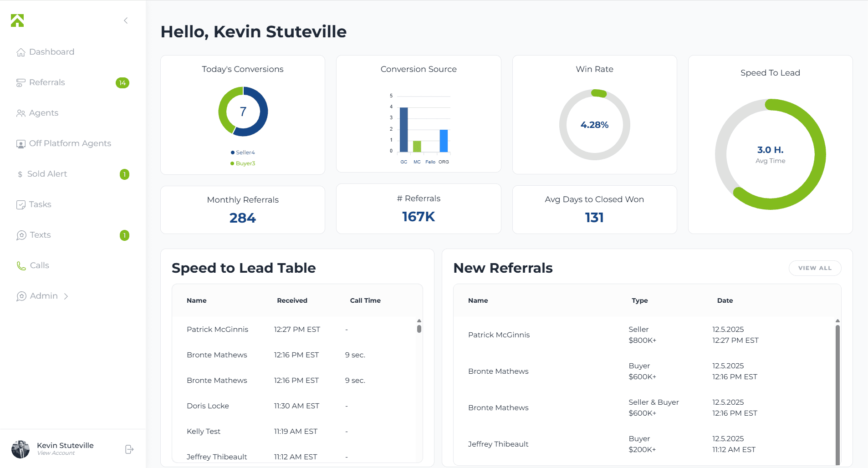This screenshot has width=868, height=468.
Task: Click the Referrals sidebar icon
Action: pyautogui.click(x=20, y=83)
